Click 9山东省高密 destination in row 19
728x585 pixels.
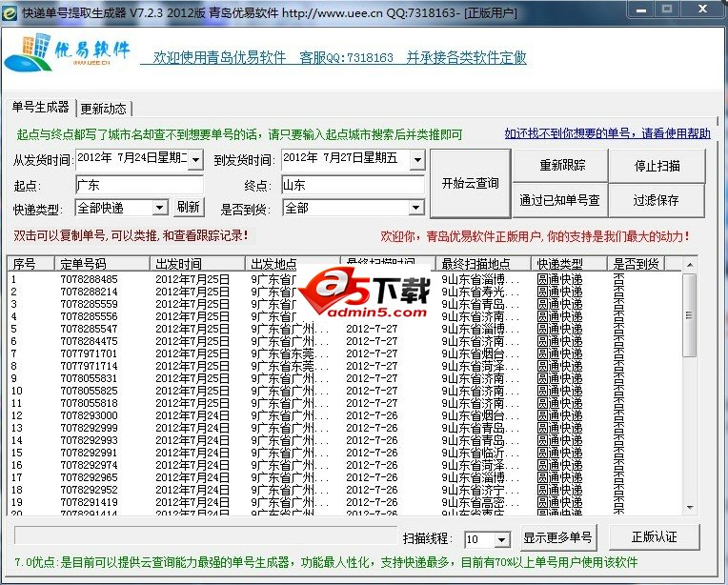point(480,502)
